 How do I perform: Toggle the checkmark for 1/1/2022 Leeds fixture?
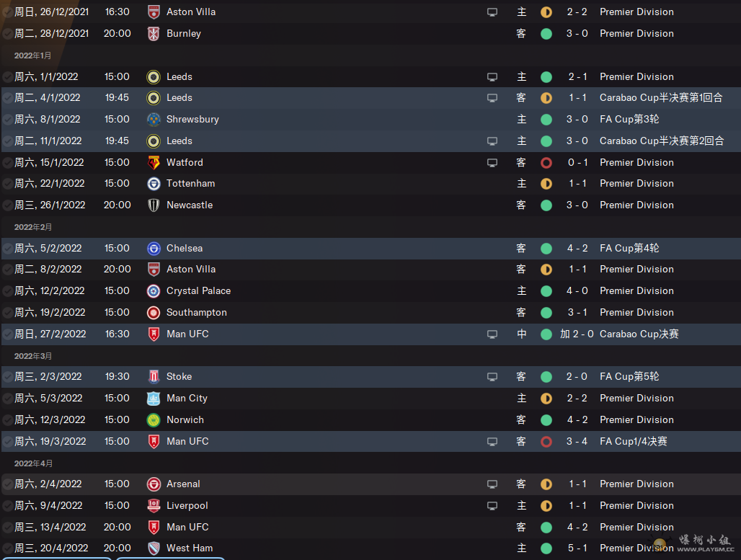pyautogui.click(x=7, y=76)
